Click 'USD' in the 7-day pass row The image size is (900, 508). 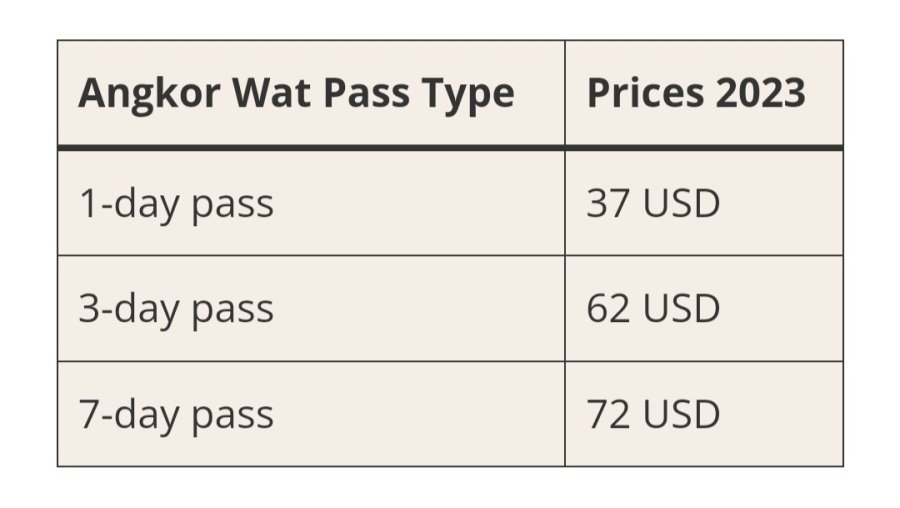(x=681, y=414)
